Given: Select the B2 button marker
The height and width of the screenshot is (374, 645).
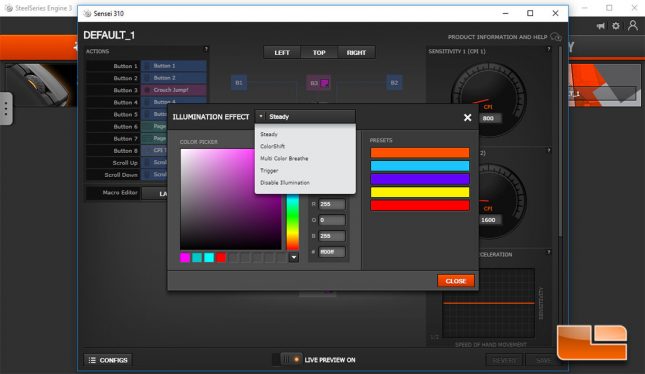Looking at the screenshot, I should coord(394,83).
